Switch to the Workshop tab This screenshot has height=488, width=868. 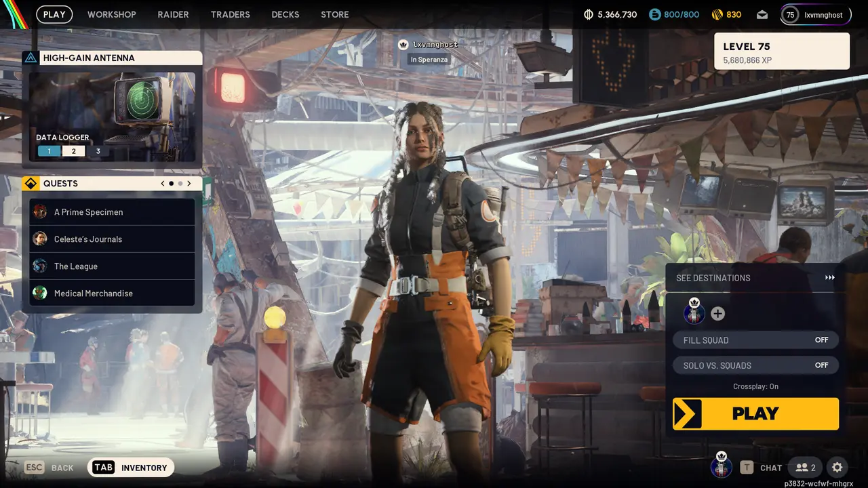[x=112, y=14]
